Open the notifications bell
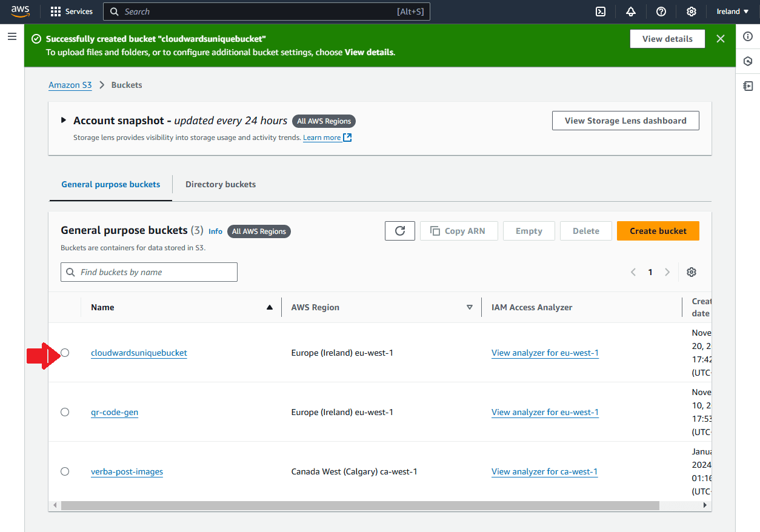This screenshot has height=532, width=760. point(631,12)
